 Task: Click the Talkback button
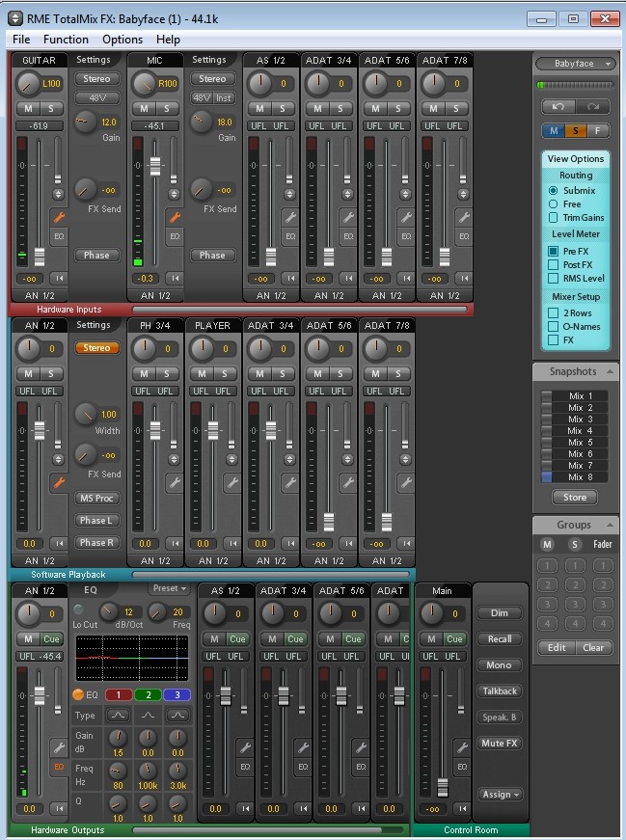(x=500, y=691)
